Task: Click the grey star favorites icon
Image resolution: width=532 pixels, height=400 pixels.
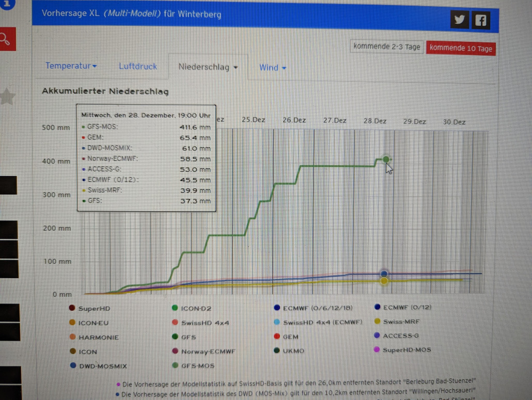Action: (x=7, y=97)
